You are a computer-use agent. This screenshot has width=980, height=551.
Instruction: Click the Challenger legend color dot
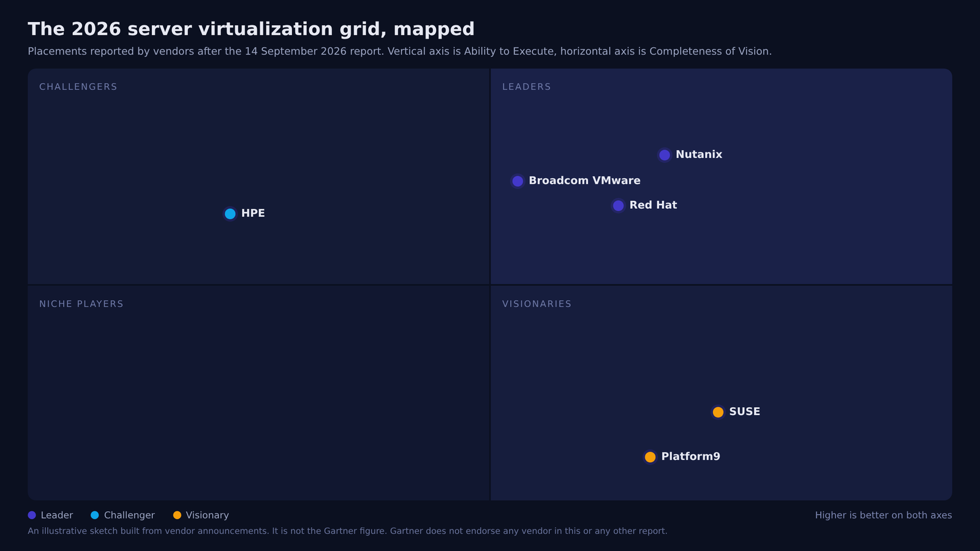click(95, 515)
